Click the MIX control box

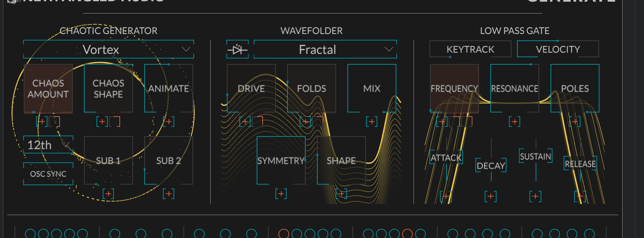tap(372, 88)
